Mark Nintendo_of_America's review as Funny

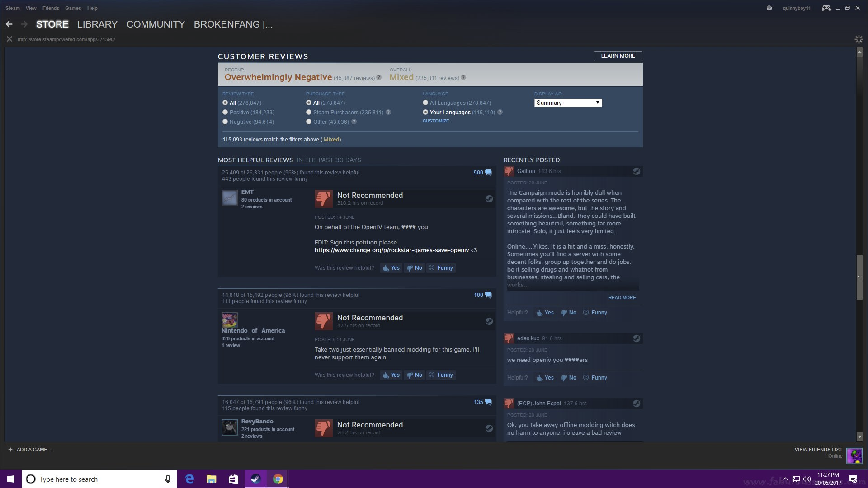[441, 375]
